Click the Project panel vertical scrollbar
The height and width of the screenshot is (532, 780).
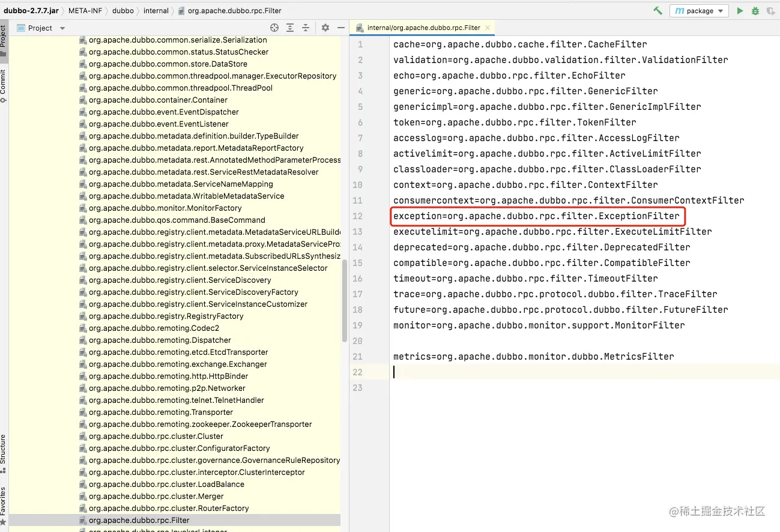(x=345, y=300)
